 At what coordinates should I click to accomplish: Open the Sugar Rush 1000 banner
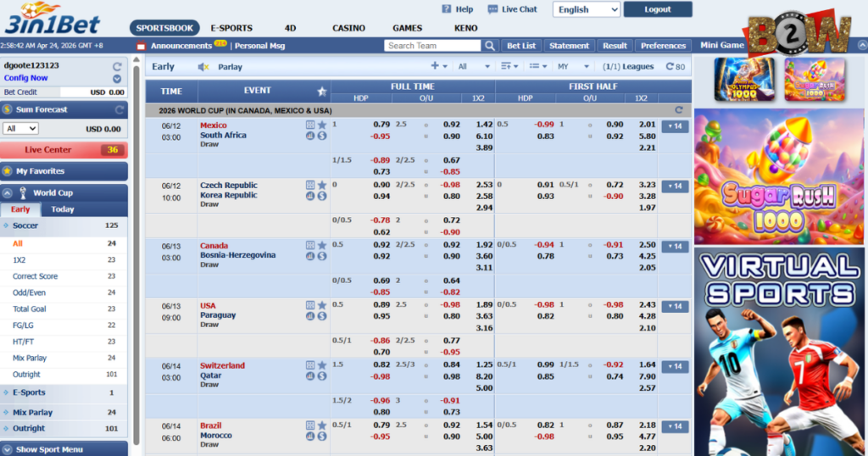point(779,176)
